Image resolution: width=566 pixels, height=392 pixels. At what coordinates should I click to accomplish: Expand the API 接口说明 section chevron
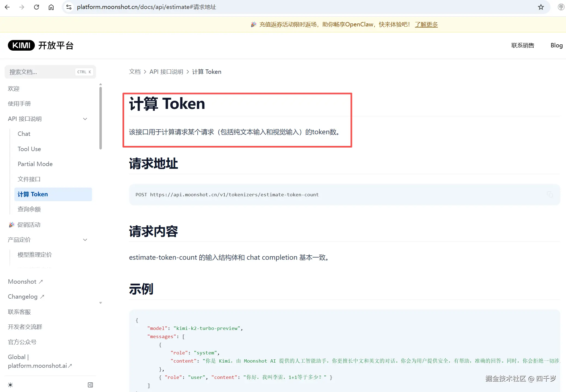tap(85, 119)
